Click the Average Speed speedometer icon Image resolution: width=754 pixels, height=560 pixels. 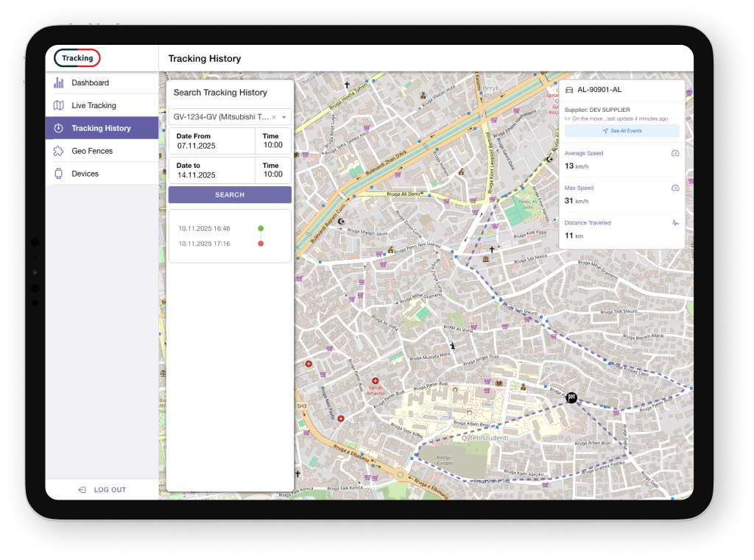674,154
